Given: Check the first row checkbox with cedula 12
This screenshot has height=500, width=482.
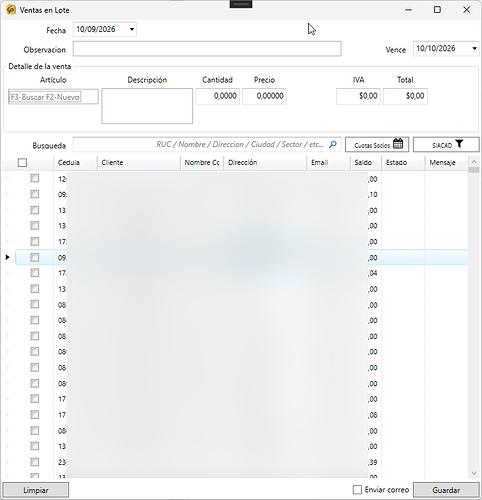Looking at the screenshot, I should [35, 179].
